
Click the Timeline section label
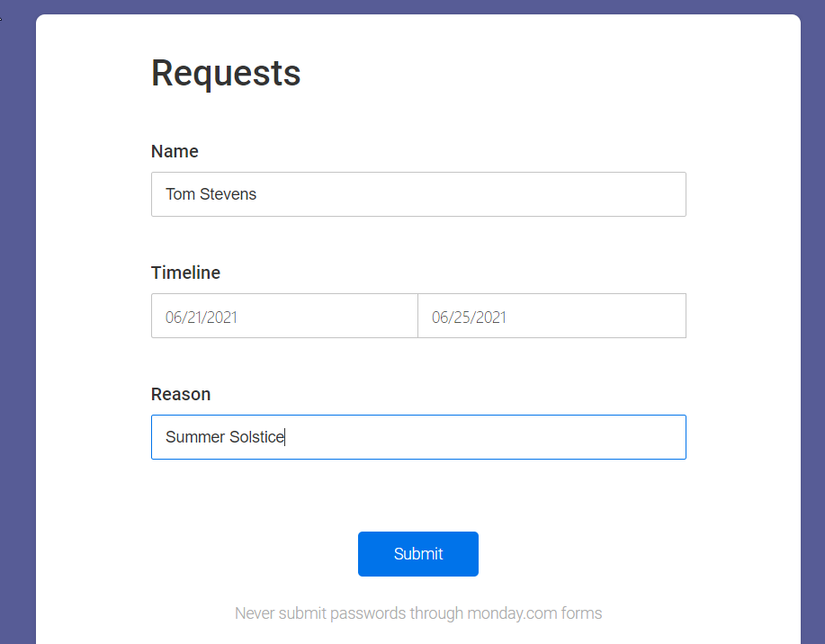pos(185,273)
